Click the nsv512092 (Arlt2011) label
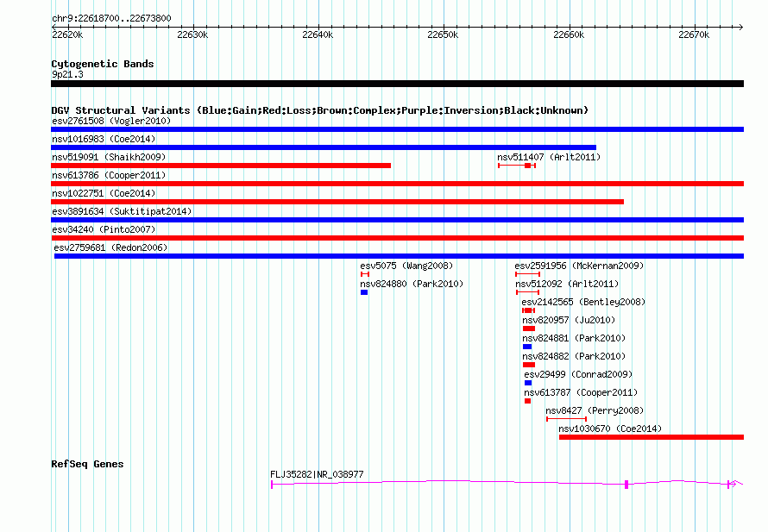The height and width of the screenshot is (532, 768). point(567,284)
